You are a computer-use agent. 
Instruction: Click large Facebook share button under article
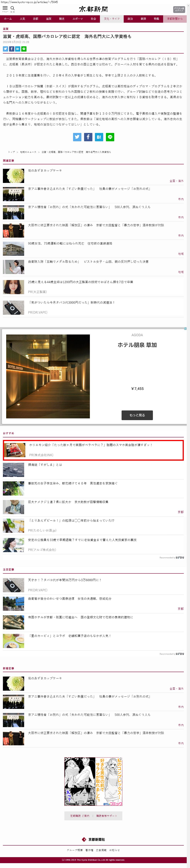[88, 137]
